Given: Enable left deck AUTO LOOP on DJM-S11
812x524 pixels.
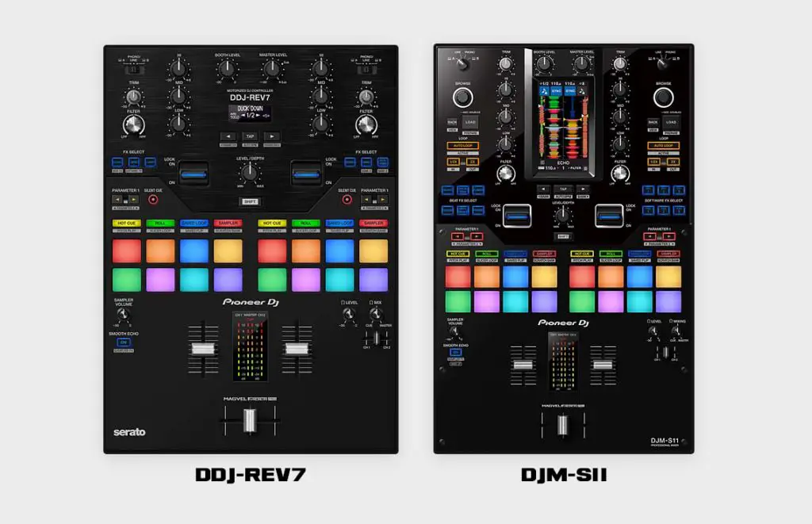Looking at the screenshot, I should click(463, 146).
